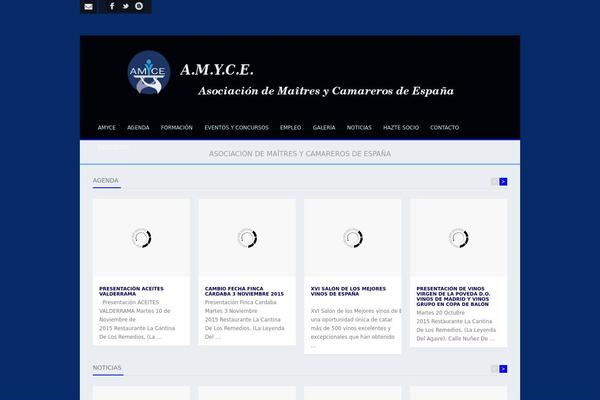Viewport: 600px width, 400px height.
Task: Open Presentación de Vinos Virgen de la Poveda article
Action: 453,296
